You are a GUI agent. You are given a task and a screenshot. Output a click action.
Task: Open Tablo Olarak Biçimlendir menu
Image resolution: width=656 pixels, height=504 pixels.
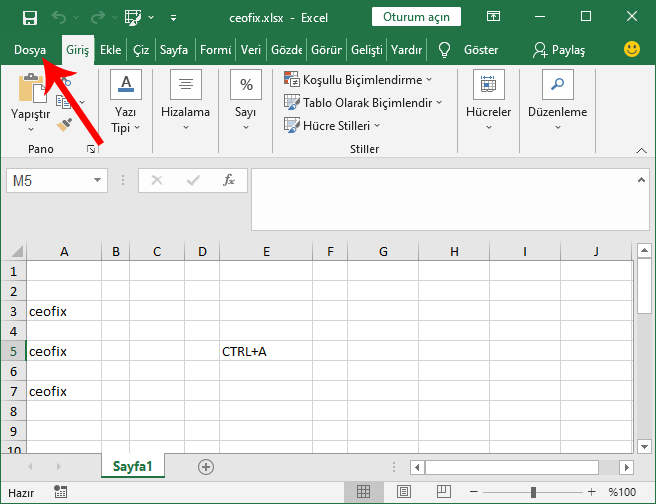[363, 102]
